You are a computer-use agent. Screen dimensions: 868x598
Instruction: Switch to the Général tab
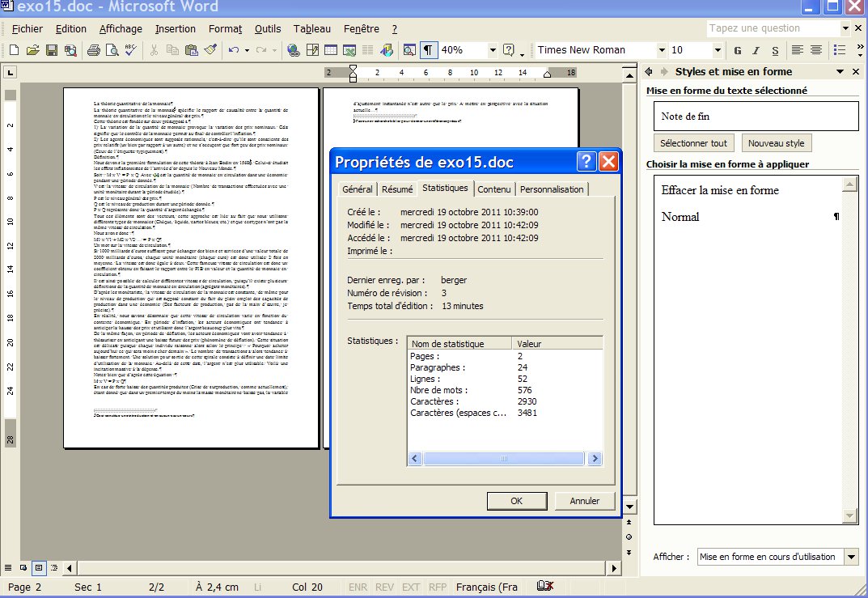[x=357, y=189]
